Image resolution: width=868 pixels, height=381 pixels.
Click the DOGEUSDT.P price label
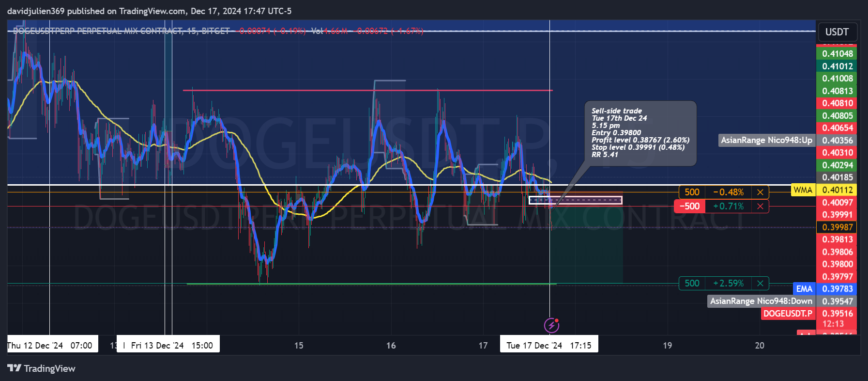788,314
